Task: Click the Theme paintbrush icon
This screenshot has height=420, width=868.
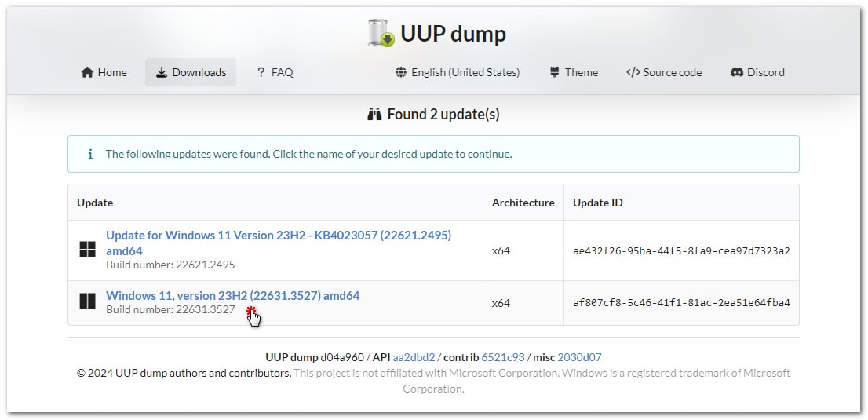Action: click(554, 72)
